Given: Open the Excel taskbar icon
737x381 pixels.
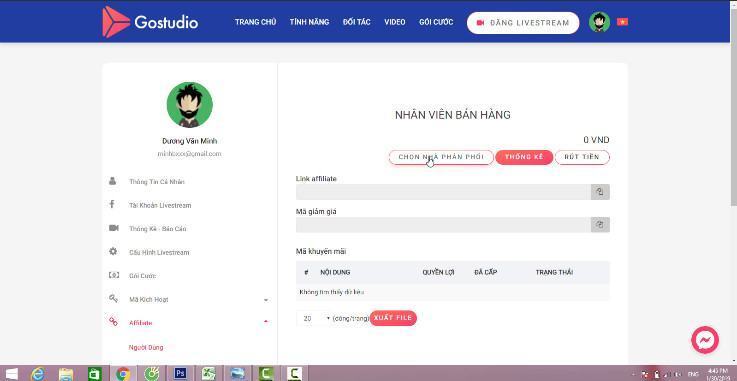Looking at the screenshot, I should click(x=209, y=374).
